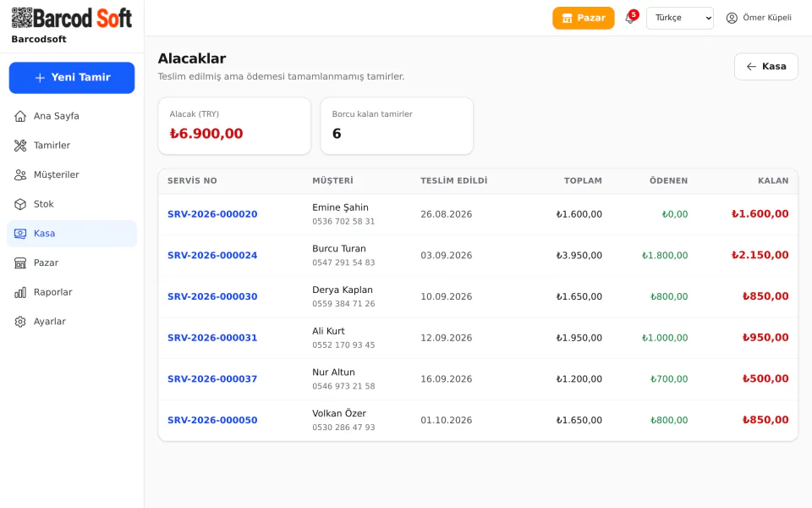Create a new repair with Yeni Tamir

coord(72,78)
